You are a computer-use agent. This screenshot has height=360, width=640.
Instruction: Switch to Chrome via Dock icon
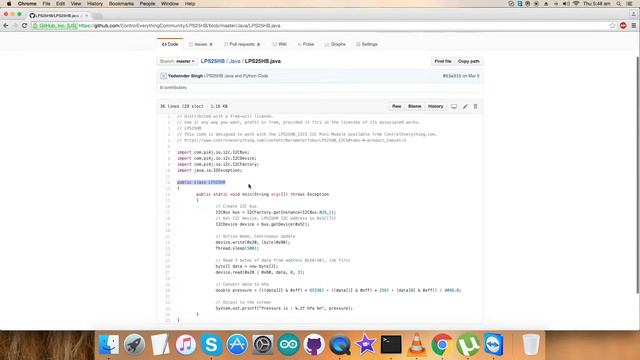click(442, 344)
